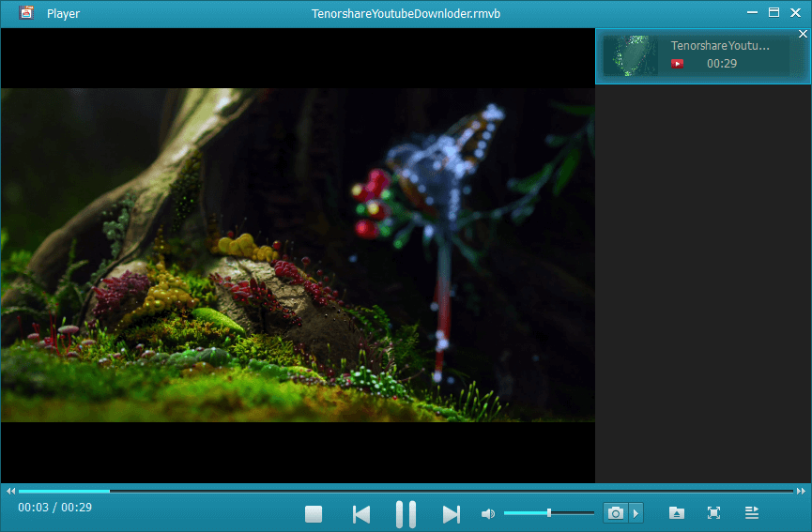Image resolution: width=812 pixels, height=532 pixels.
Task: Open snapshot options dropdown arrow
Action: coord(636,513)
